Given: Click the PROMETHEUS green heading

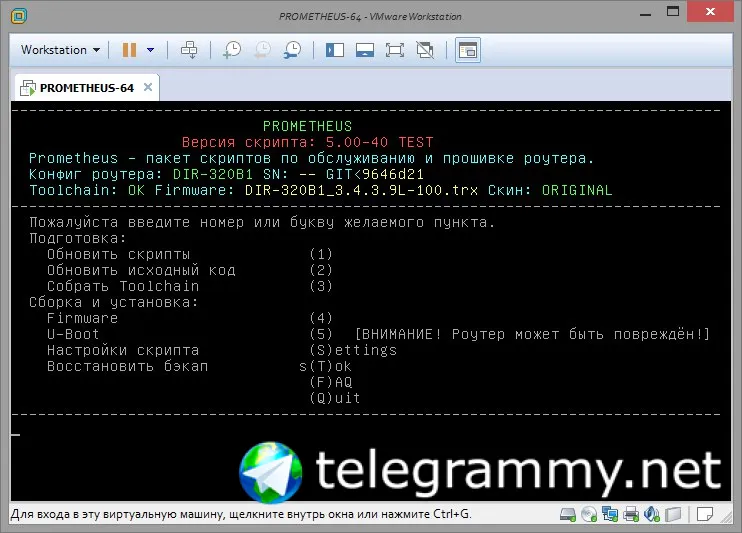Looking at the screenshot, I should tap(308, 126).
